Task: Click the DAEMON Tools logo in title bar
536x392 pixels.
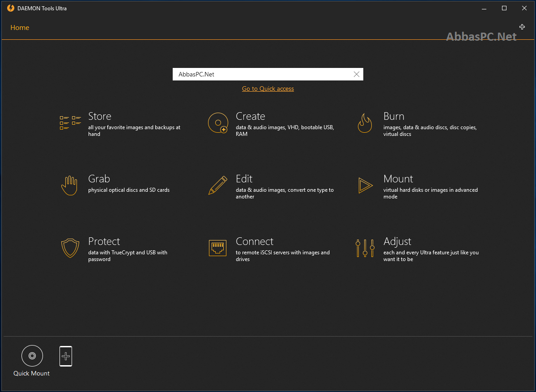Action: click(11, 8)
